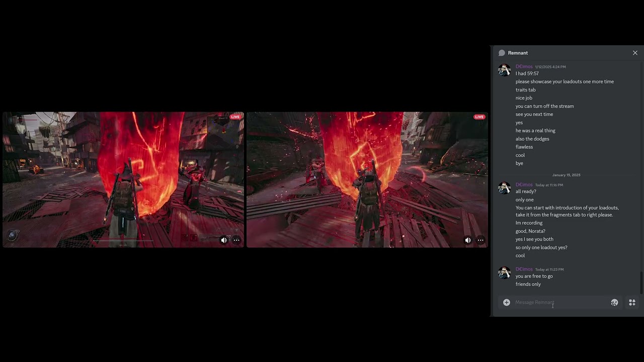
Task: Click the "Today at 11:16 PM" timestamp
Action: tap(549, 185)
